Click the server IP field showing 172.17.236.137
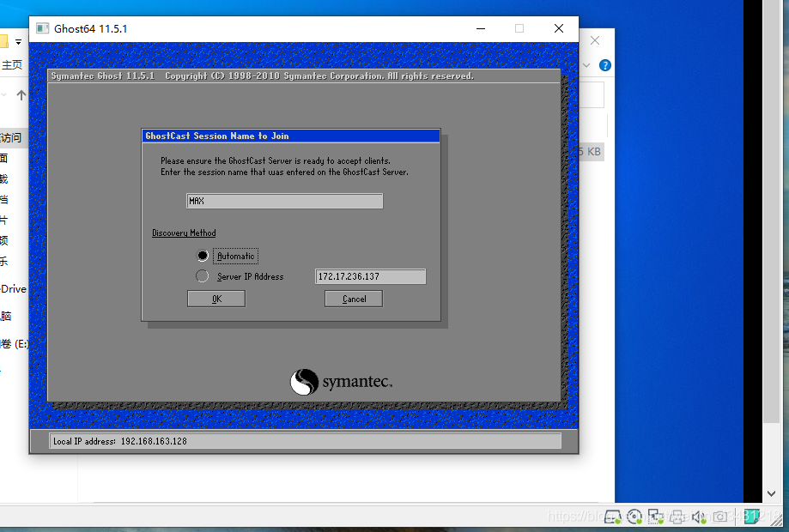The height and width of the screenshot is (532, 789). coord(370,276)
